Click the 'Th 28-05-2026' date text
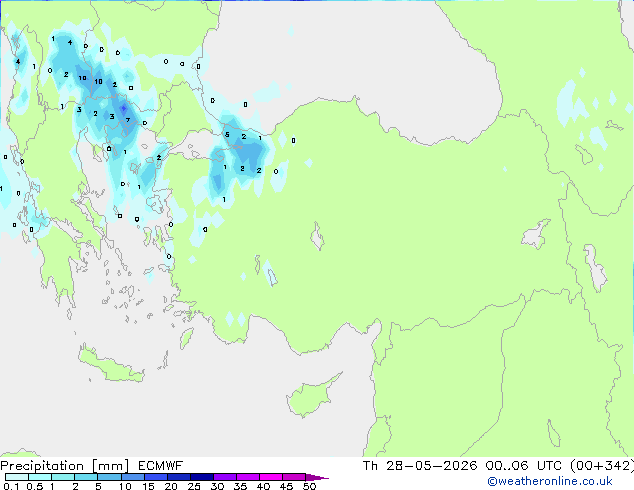 [x=420, y=466]
